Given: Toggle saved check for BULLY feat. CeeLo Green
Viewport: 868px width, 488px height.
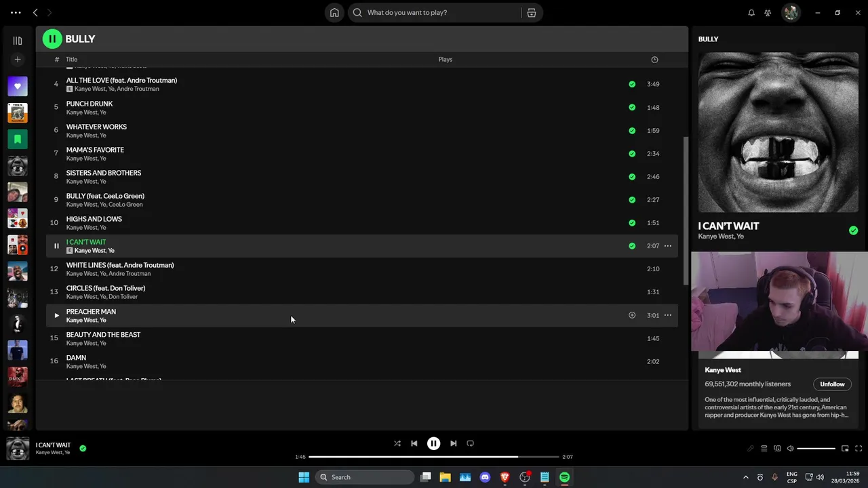Looking at the screenshot, I should click(x=632, y=199).
